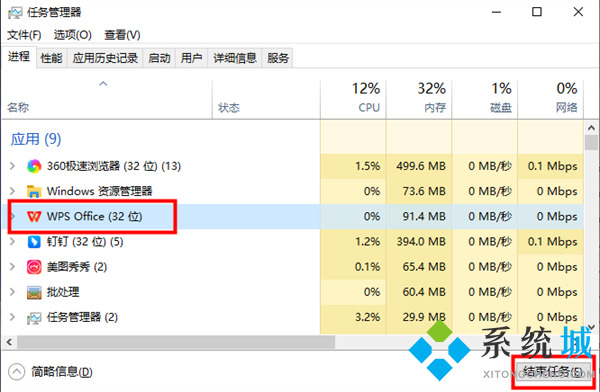
Task: Expand the Windows 资源管理器 process group
Action: [x=12, y=191]
